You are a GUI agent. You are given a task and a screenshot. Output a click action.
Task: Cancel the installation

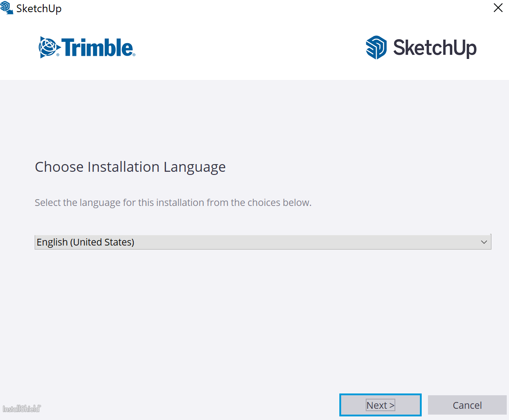(x=467, y=405)
